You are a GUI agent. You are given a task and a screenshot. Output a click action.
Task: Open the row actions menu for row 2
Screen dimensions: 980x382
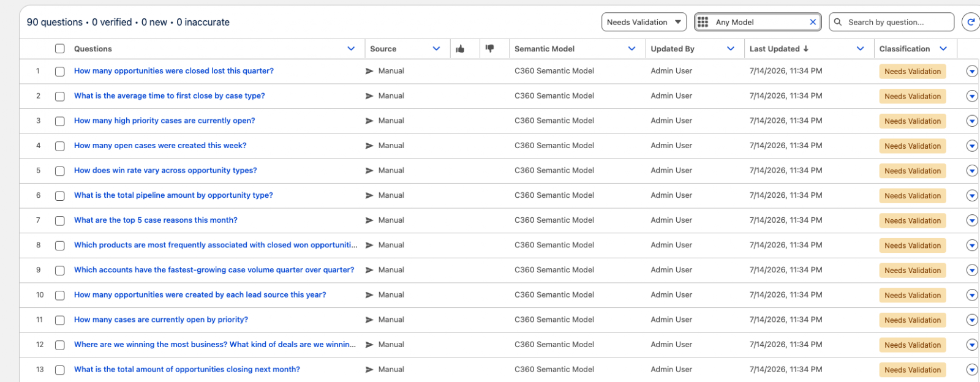pyautogui.click(x=971, y=96)
